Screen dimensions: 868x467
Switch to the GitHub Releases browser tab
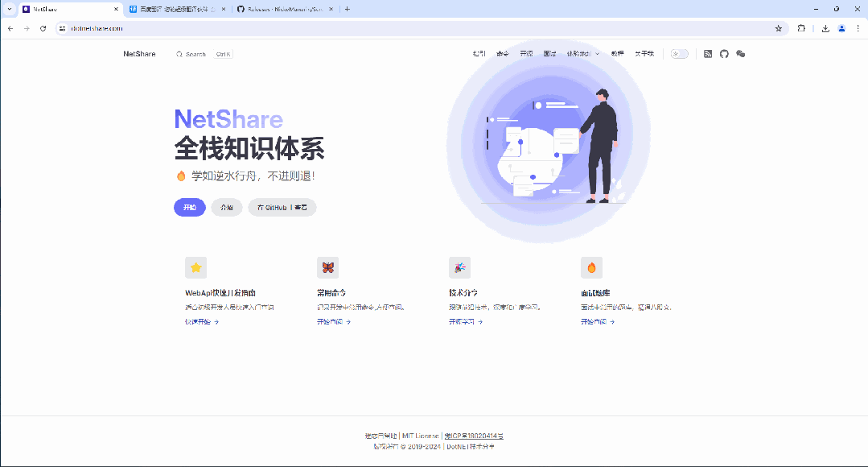[283, 10]
